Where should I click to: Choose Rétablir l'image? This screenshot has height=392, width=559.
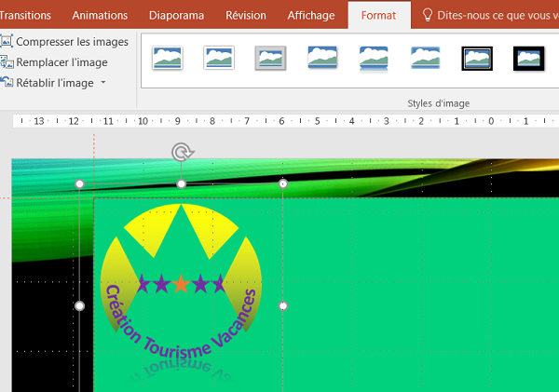tap(55, 83)
